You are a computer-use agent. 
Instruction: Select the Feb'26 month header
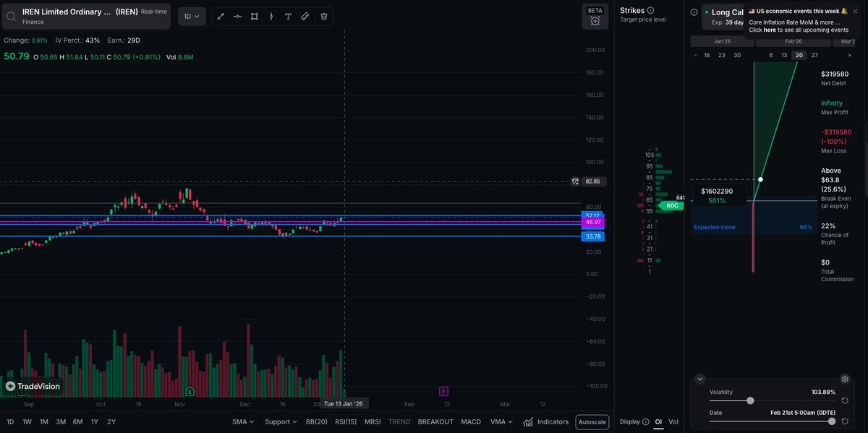coord(793,41)
